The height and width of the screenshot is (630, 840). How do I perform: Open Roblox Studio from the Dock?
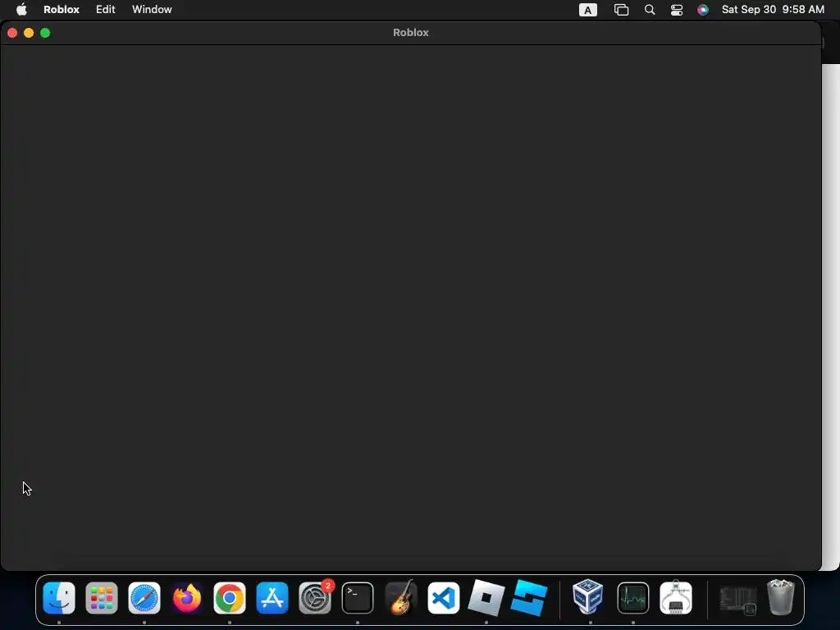pos(529,598)
